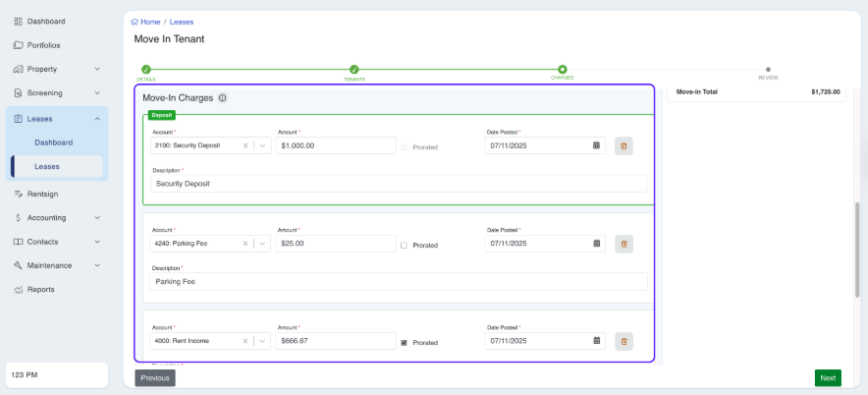Delete the Rent Income charge row
Viewport: 868px width, 395px height.
point(624,341)
